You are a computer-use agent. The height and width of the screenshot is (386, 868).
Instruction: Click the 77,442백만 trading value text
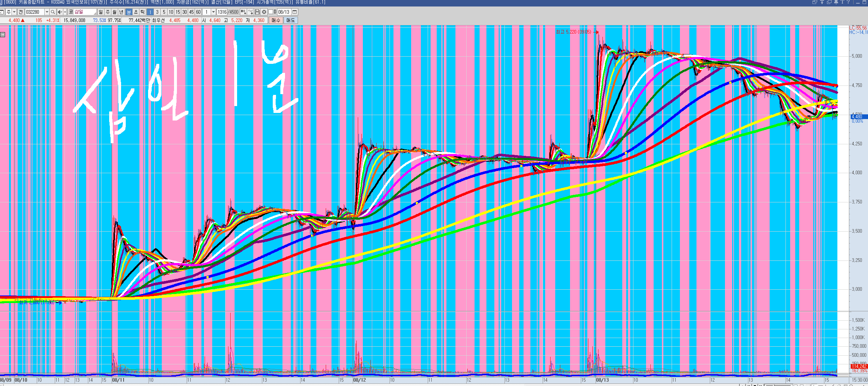click(x=139, y=20)
